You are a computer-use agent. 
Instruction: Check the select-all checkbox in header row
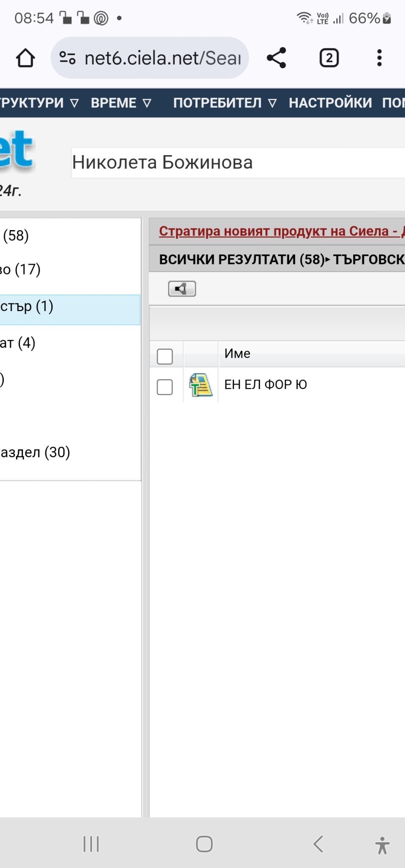point(165,356)
